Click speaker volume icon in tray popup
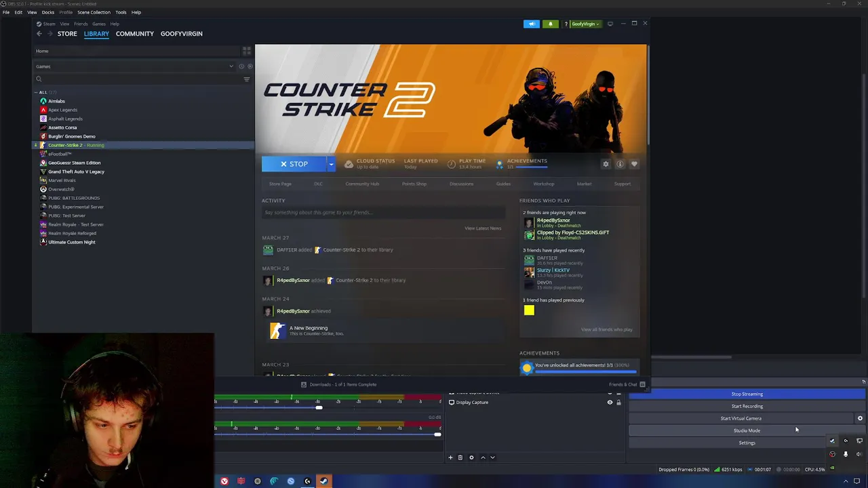This screenshot has height=488, width=868. coord(859,454)
